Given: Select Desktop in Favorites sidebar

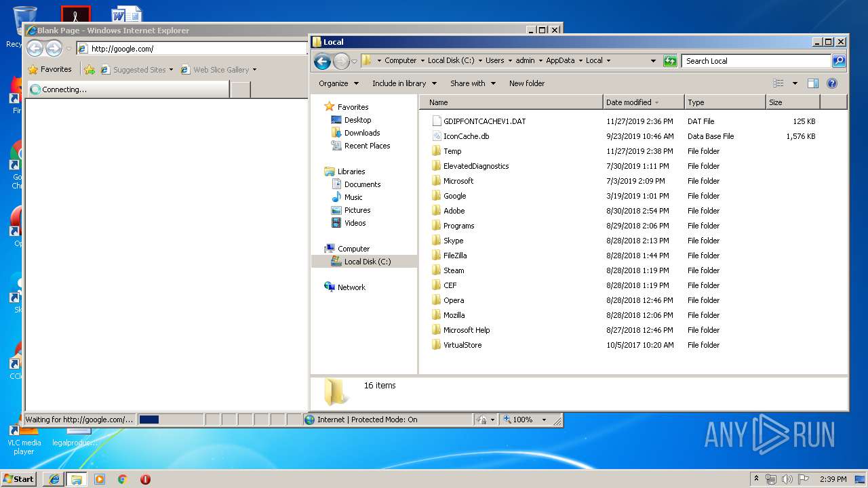Looking at the screenshot, I should click(351, 120).
